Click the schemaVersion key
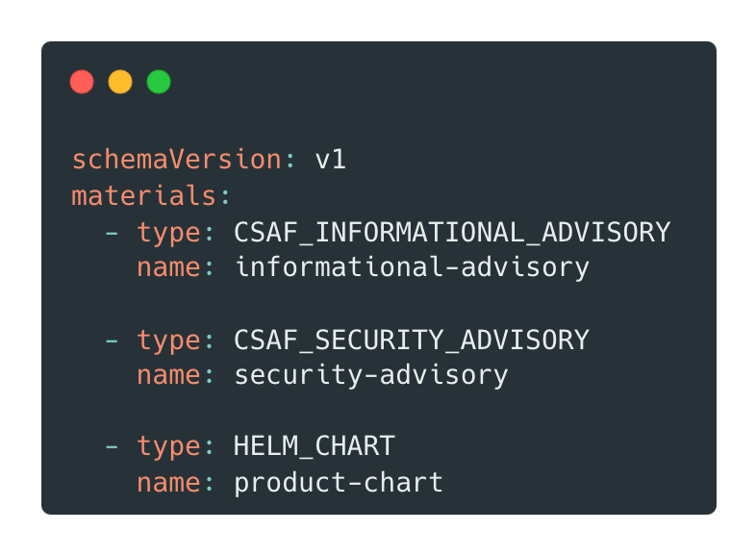Image resolution: width=756 pixels, height=556 pixels. pos(177,160)
